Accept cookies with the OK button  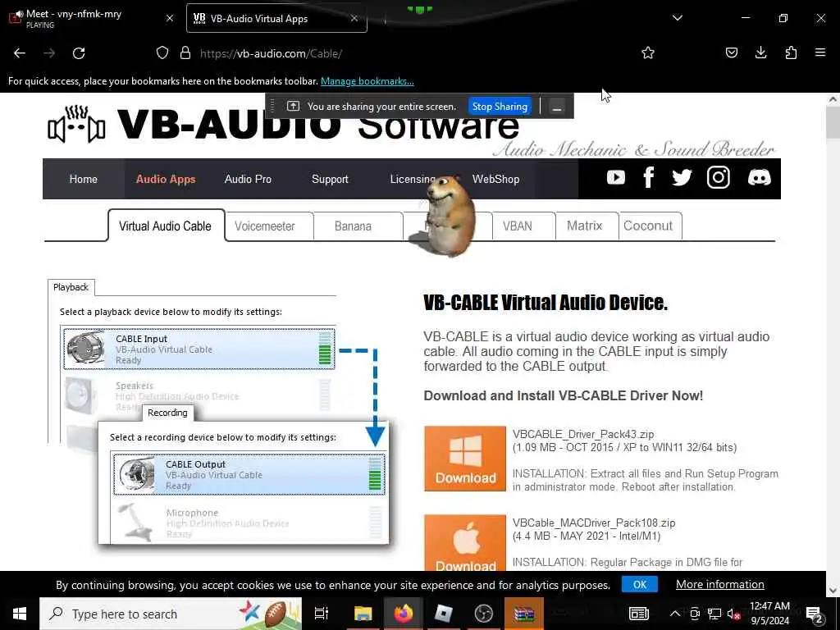[640, 584]
